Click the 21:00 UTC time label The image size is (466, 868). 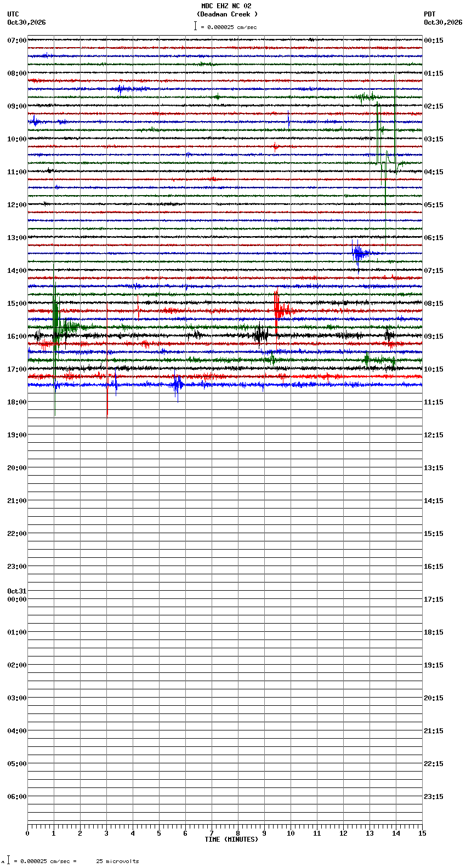click(x=17, y=500)
